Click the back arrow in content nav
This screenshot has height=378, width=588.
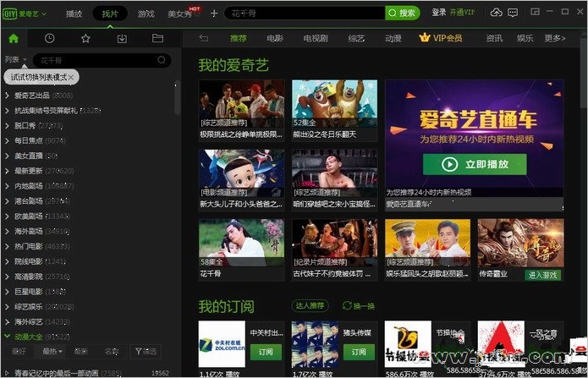tap(203, 38)
